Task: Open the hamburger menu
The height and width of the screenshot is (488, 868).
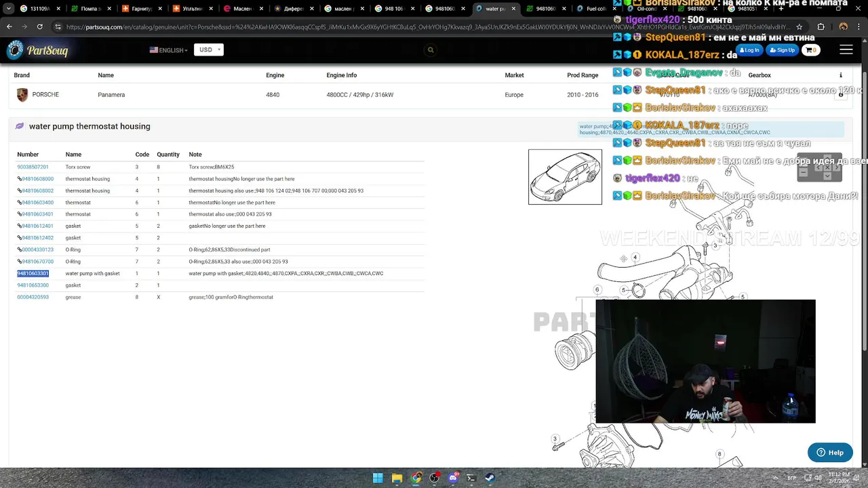Action: (846, 49)
